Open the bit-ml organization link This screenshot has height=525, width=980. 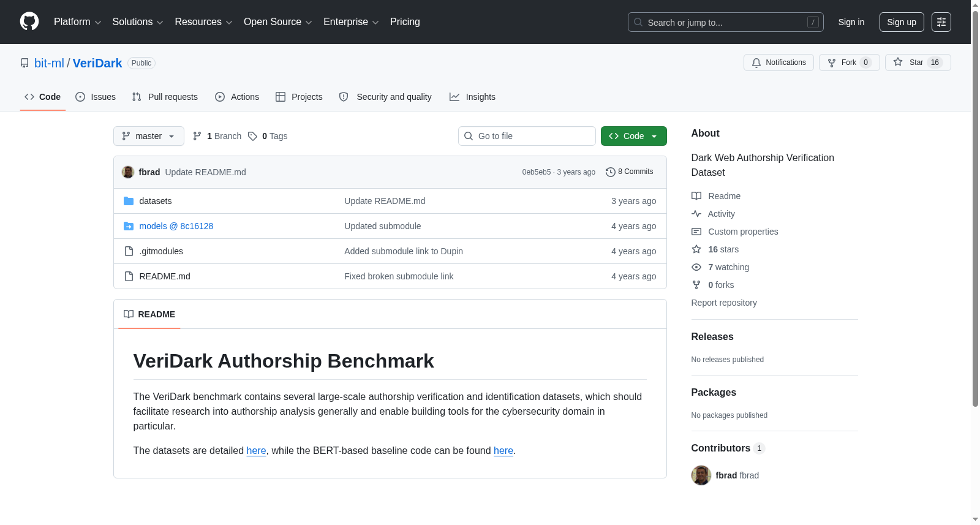[49, 63]
